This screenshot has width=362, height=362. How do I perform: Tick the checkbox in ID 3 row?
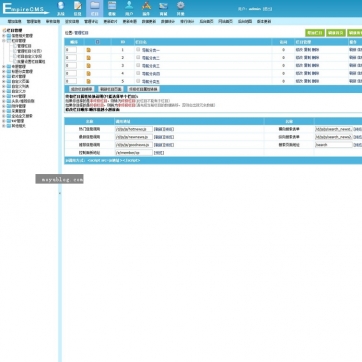[x=138, y=65]
